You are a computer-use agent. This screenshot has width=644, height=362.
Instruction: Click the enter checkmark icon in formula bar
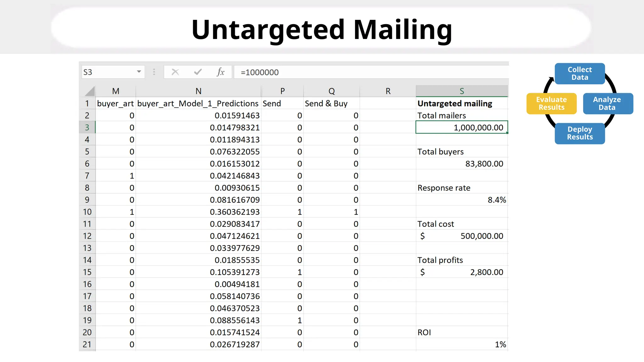198,72
